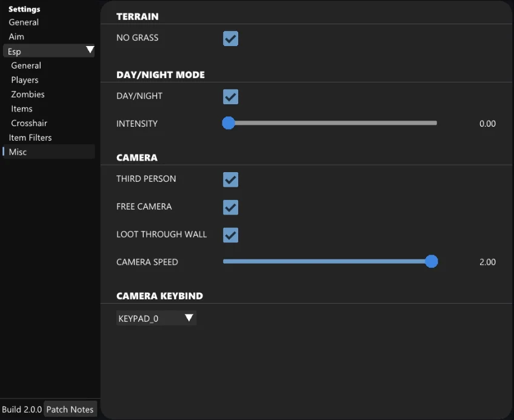Uncheck the No Grass checkbox
Viewport: 514px width, 420px height.
pyautogui.click(x=230, y=39)
